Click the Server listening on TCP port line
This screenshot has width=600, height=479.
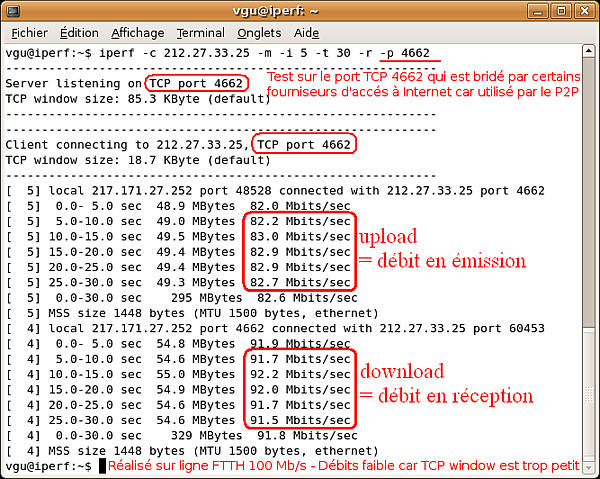124,83
